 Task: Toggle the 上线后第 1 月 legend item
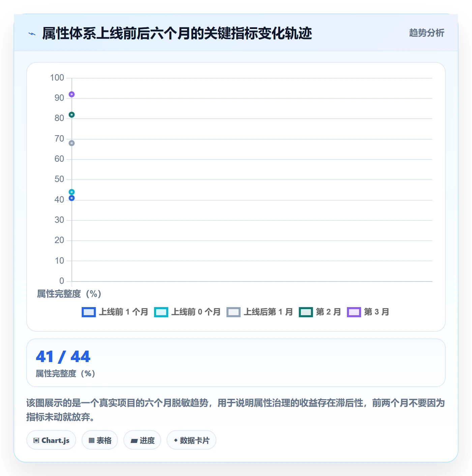point(260,312)
